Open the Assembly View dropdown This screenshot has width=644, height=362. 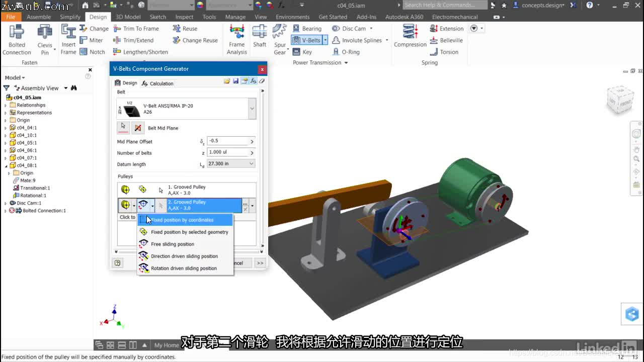65,88
